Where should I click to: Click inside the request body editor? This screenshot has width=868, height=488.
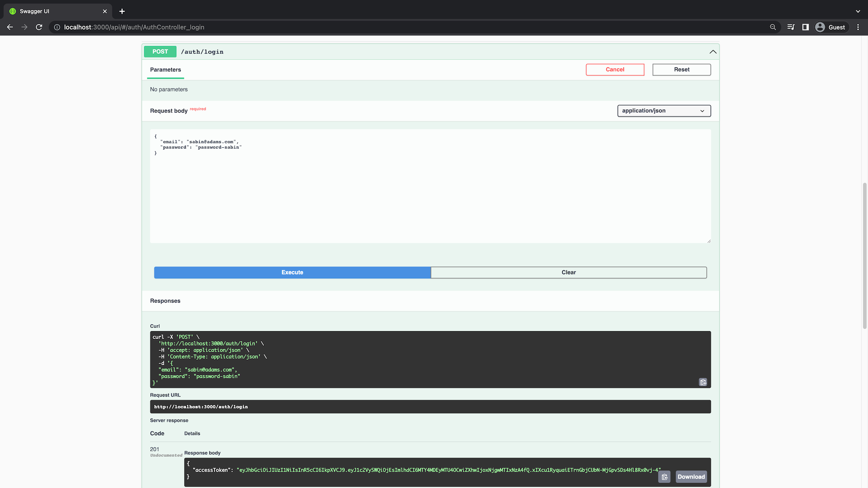click(x=429, y=185)
